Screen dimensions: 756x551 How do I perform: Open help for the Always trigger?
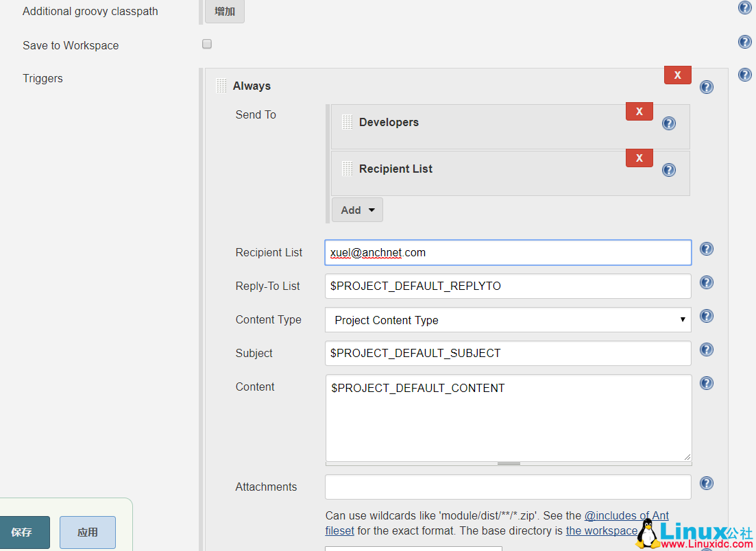[x=706, y=87]
